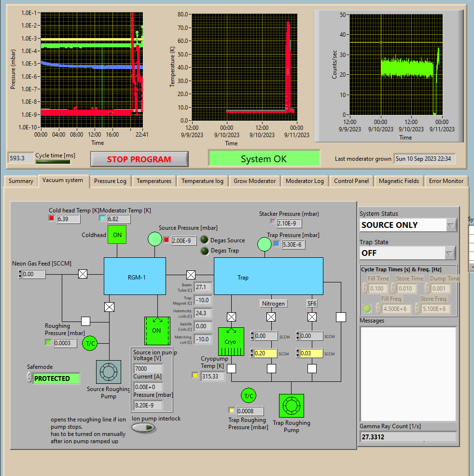This screenshot has height=476, width=474.
Task: Change the Safemode PROTECTED selector
Action: pyautogui.click(x=56, y=378)
